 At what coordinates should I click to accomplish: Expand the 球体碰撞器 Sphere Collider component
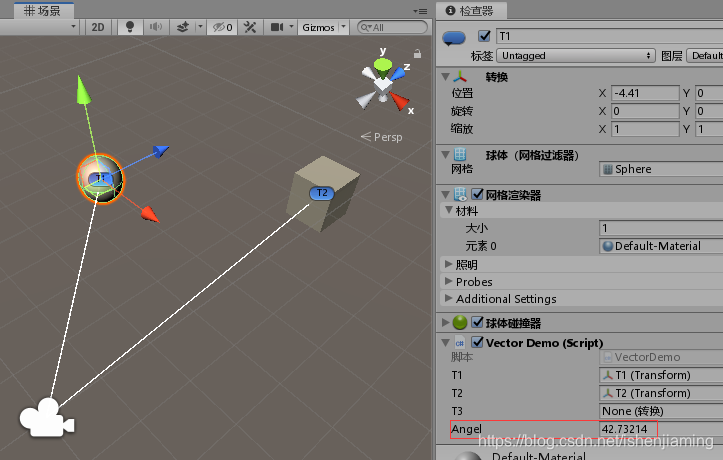tap(445, 322)
